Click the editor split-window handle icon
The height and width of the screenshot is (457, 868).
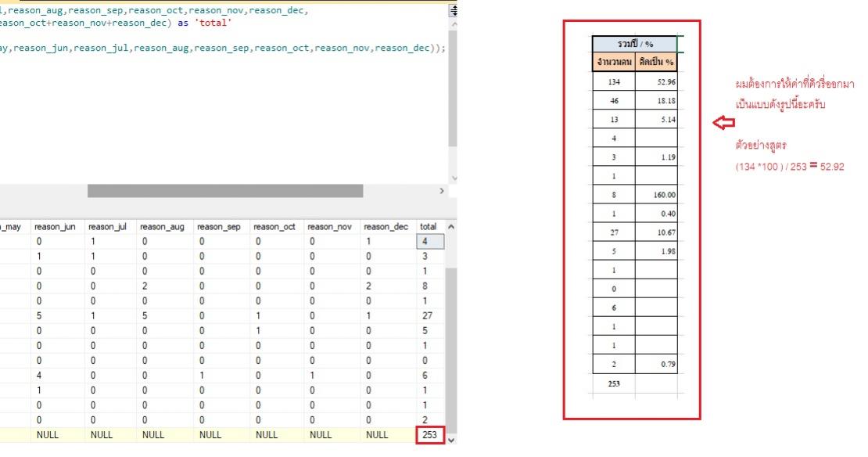tap(453, 10)
